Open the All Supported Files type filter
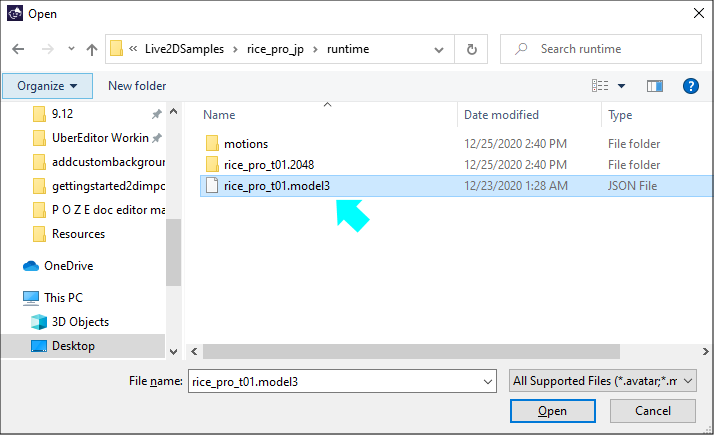Image resolution: width=714 pixels, height=435 pixels. pyautogui.click(x=602, y=381)
